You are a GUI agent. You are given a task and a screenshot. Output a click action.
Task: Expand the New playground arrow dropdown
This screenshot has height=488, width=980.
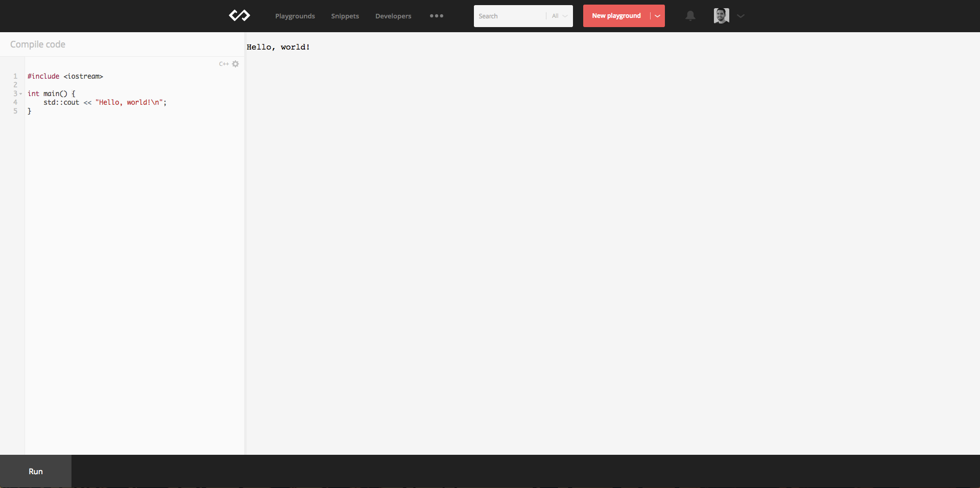pyautogui.click(x=657, y=16)
